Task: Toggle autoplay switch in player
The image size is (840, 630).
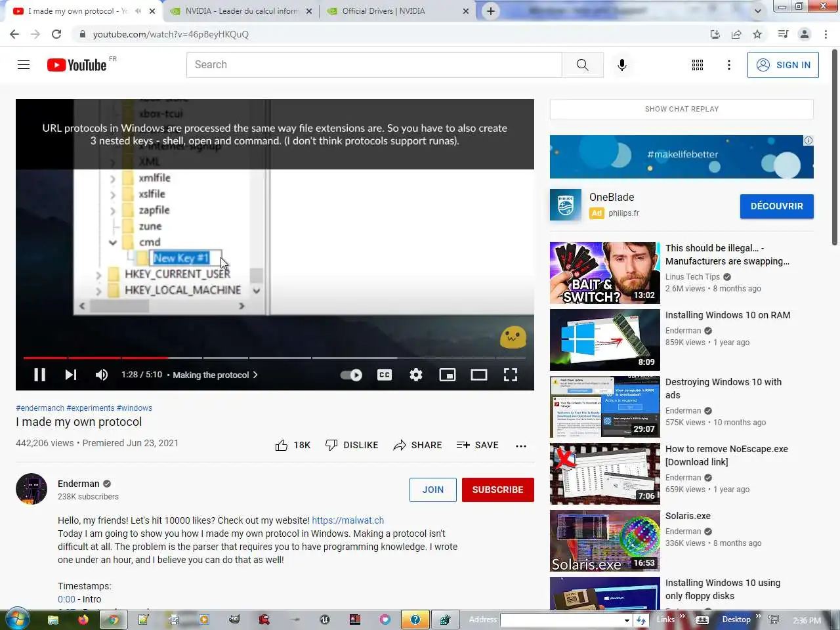Action: point(351,375)
